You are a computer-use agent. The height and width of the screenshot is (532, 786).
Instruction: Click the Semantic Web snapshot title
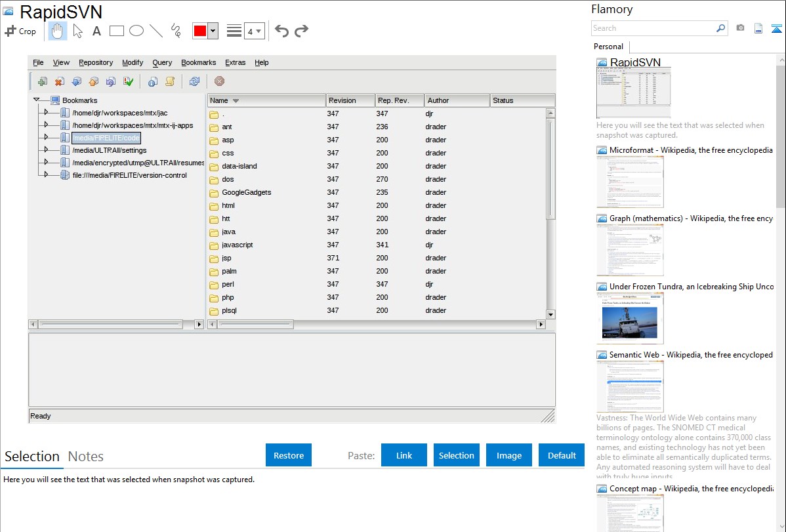coord(691,355)
